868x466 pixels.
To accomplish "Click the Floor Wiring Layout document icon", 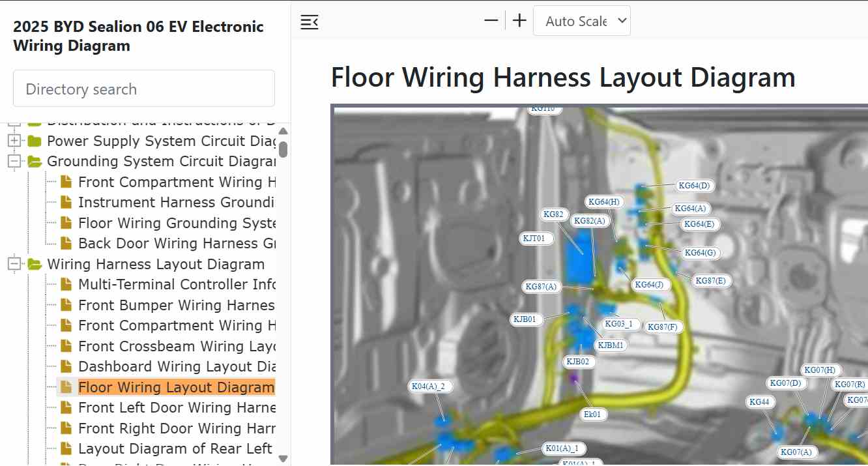I will (66, 387).
